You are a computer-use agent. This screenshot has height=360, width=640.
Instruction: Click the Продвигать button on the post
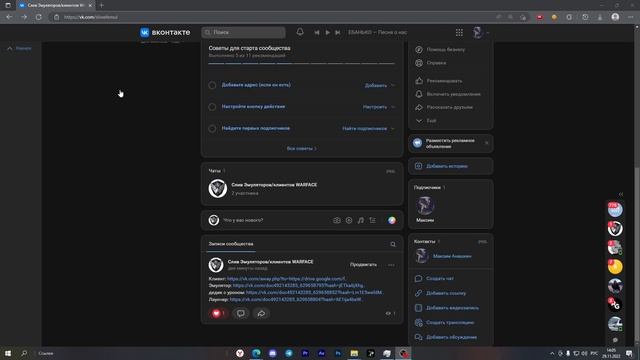click(x=363, y=265)
